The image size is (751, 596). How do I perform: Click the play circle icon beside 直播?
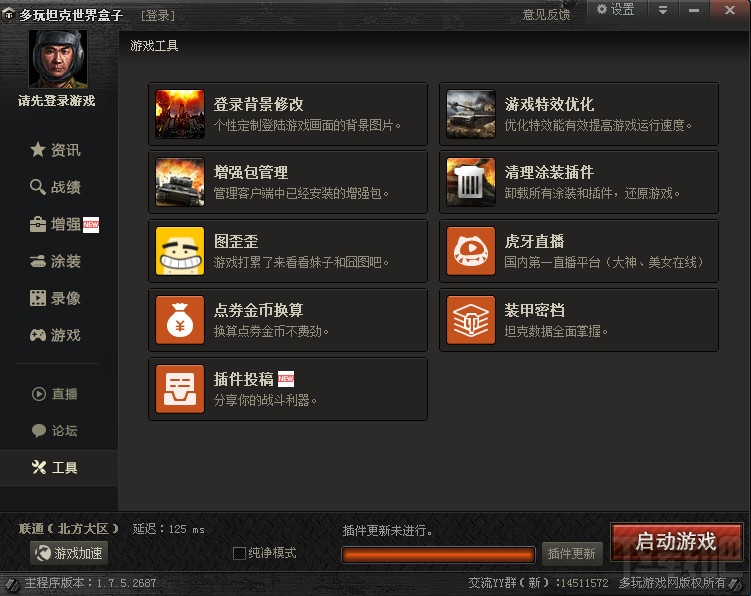click(x=39, y=394)
